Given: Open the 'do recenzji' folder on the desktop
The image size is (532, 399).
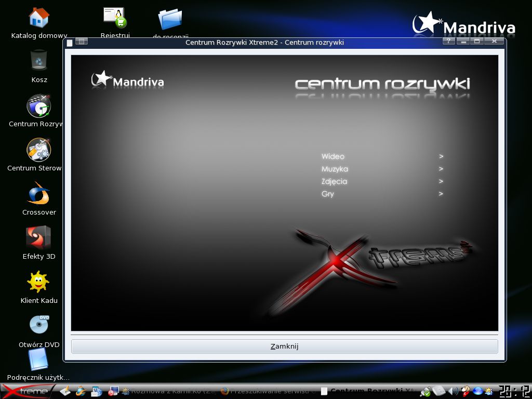Looking at the screenshot, I should click(x=170, y=19).
